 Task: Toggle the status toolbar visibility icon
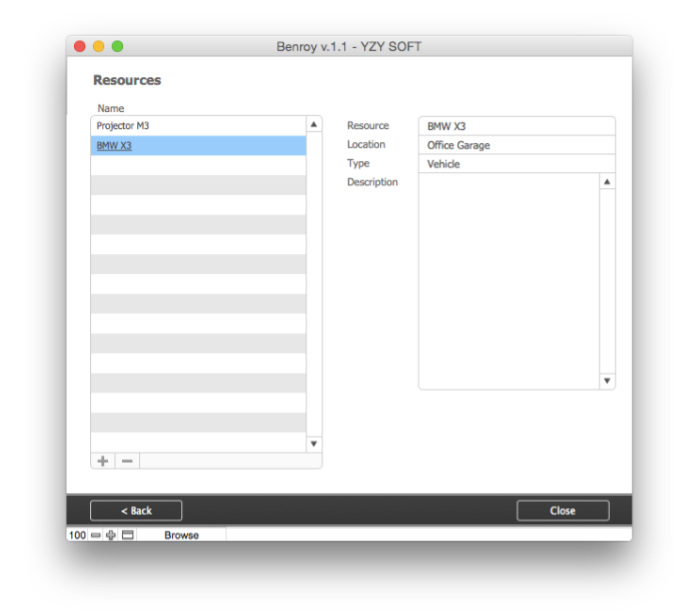pos(127,535)
